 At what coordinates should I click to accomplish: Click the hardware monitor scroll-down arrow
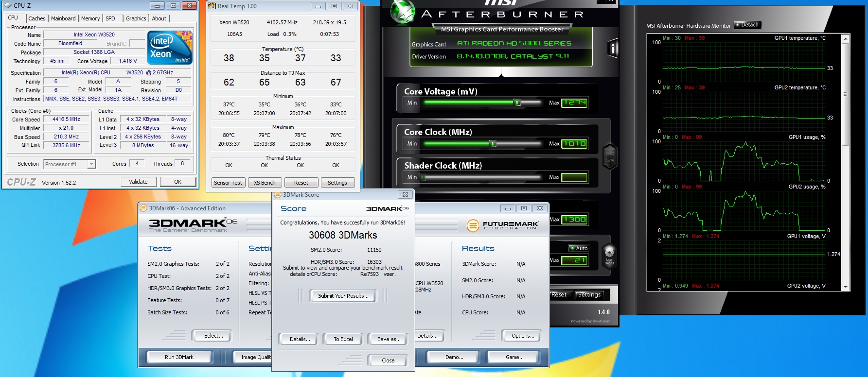pyautogui.click(x=846, y=288)
